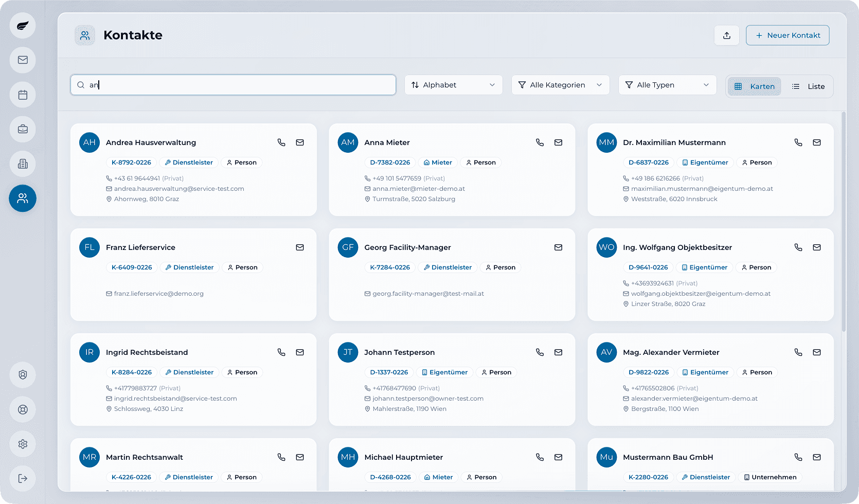The width and height of the screenshot is (859, 504).
Task: Open the Alle Typen filter dropdown
Action: click(x=667, y=85)
